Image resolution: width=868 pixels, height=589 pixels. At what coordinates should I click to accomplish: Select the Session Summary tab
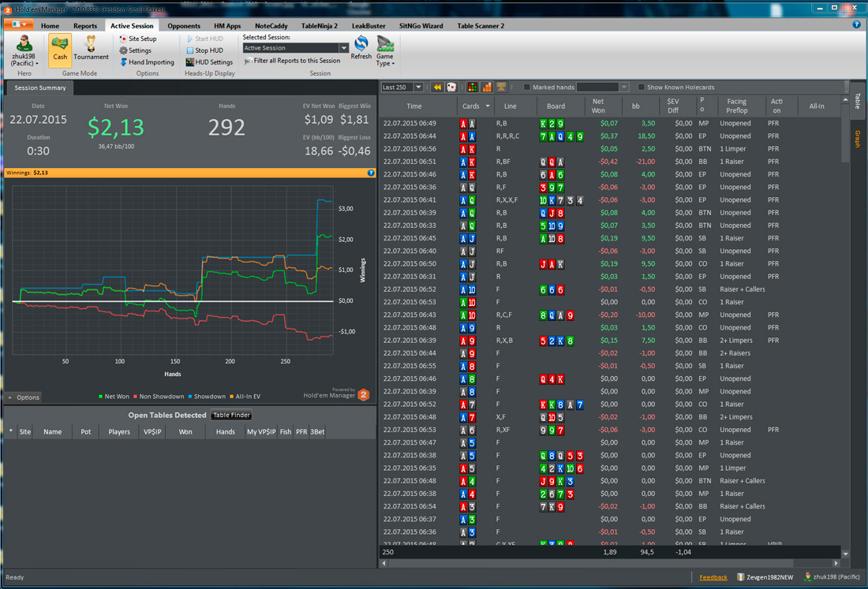point(40,88)
